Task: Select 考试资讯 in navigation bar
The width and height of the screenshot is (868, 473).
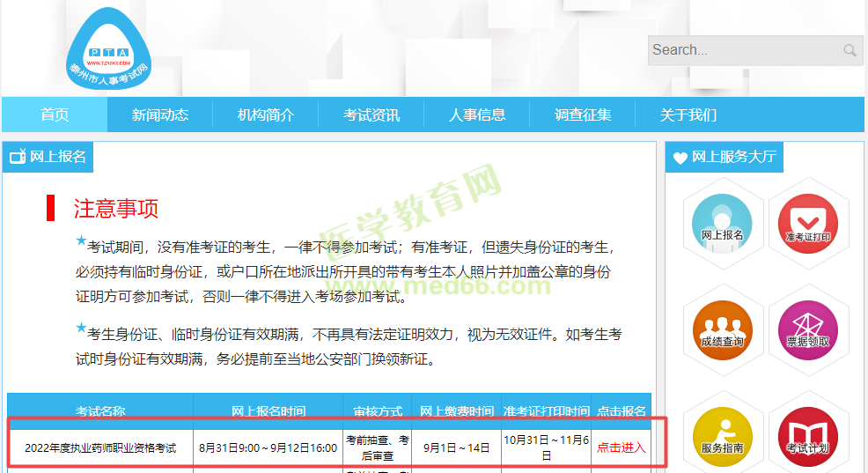Action: pos(371,115)
